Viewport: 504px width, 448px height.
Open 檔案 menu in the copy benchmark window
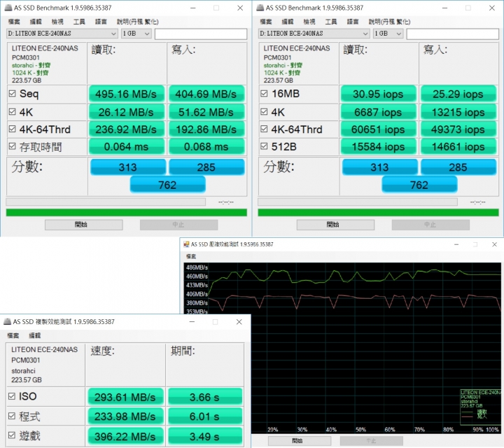13,335
